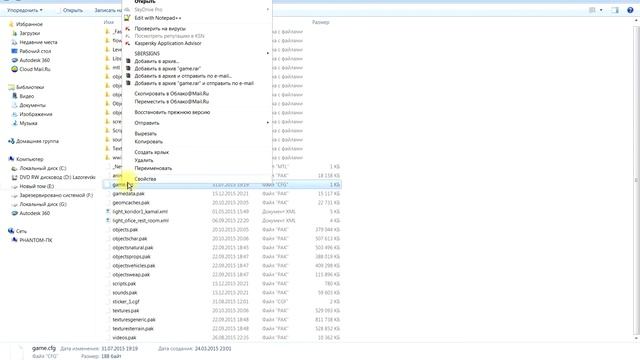The height and width of the screenshot is (360, 640).
Task: Choose Скопировать в Облако@Mail.Ru
Action: tap(172, 93)
